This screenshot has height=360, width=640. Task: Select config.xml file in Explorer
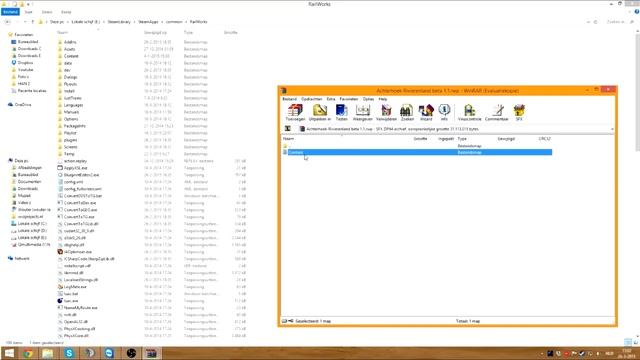pyautogui.click(x=73, y=182)
